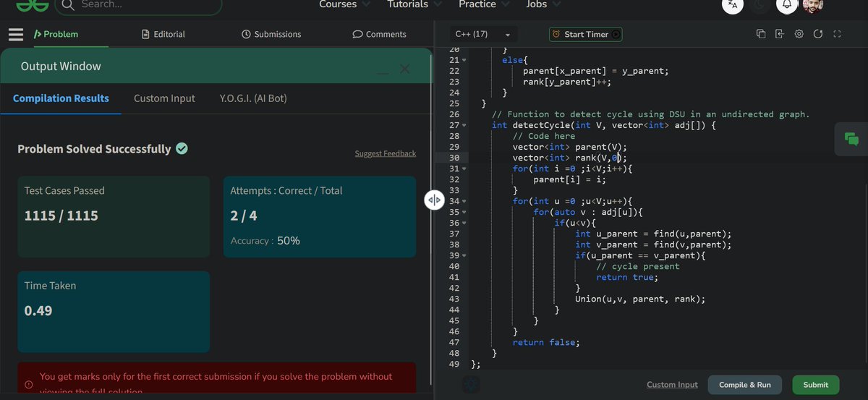868x400 pixels.
Task: Click the '1115 / 1115' value
Action: [x=61, y=216]
